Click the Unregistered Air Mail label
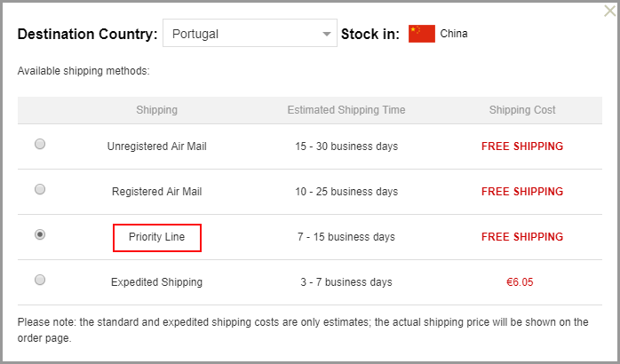Image resolution: width=620 pixels, height=364 pixels. [156, 146]
